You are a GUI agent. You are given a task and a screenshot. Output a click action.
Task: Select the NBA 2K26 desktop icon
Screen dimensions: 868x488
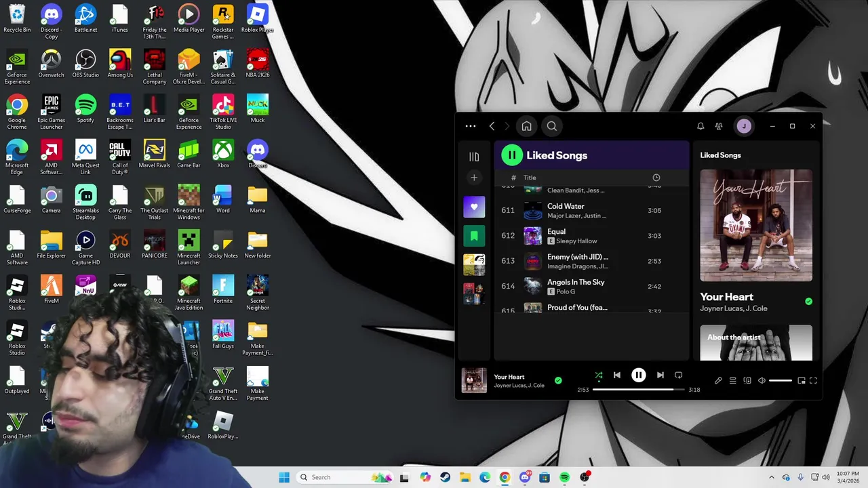pyautogui.click(x=258, y=64)
